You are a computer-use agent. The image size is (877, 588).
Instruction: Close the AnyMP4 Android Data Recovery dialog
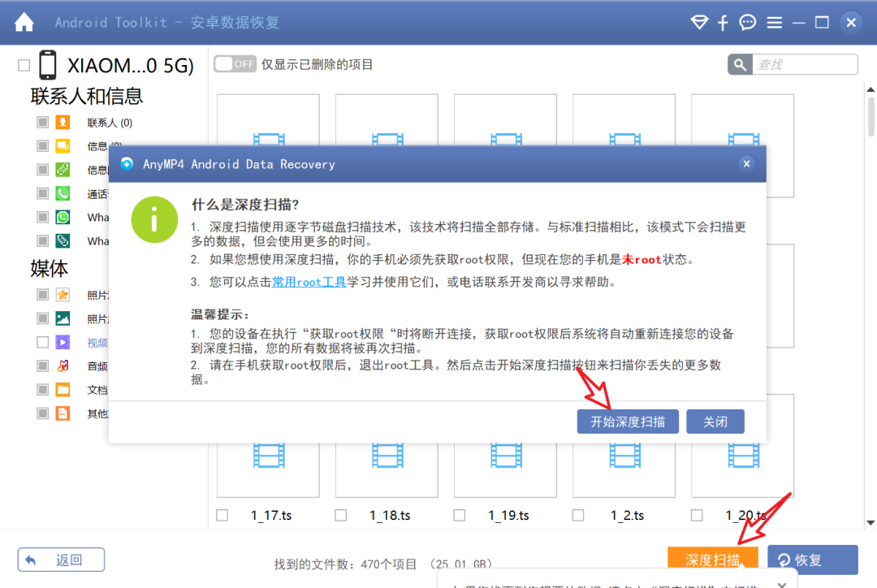[x=747, y=164]
